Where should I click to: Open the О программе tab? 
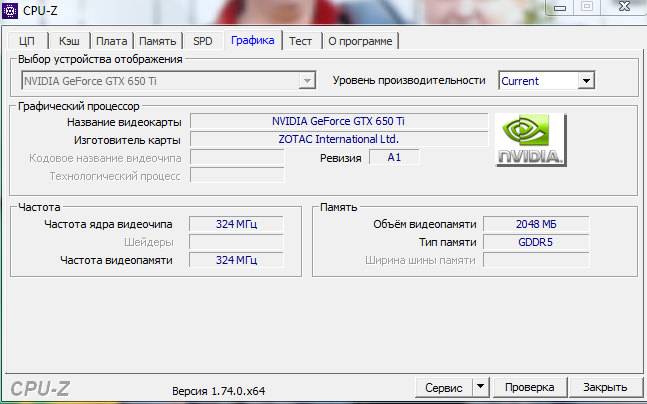point(360,41)
